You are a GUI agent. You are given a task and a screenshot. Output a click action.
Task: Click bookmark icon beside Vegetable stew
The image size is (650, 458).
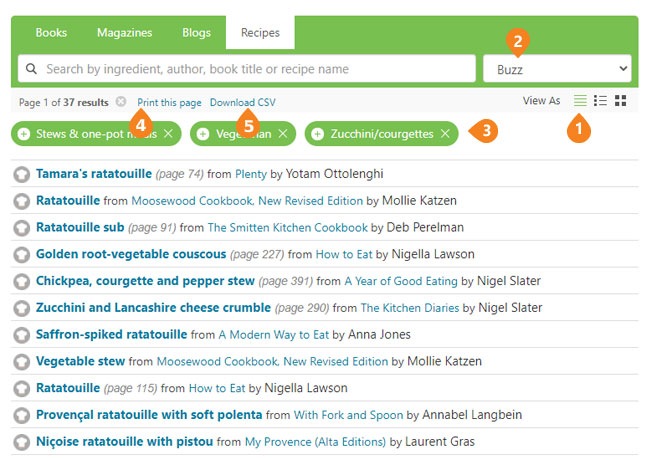[x=22, y=362]
